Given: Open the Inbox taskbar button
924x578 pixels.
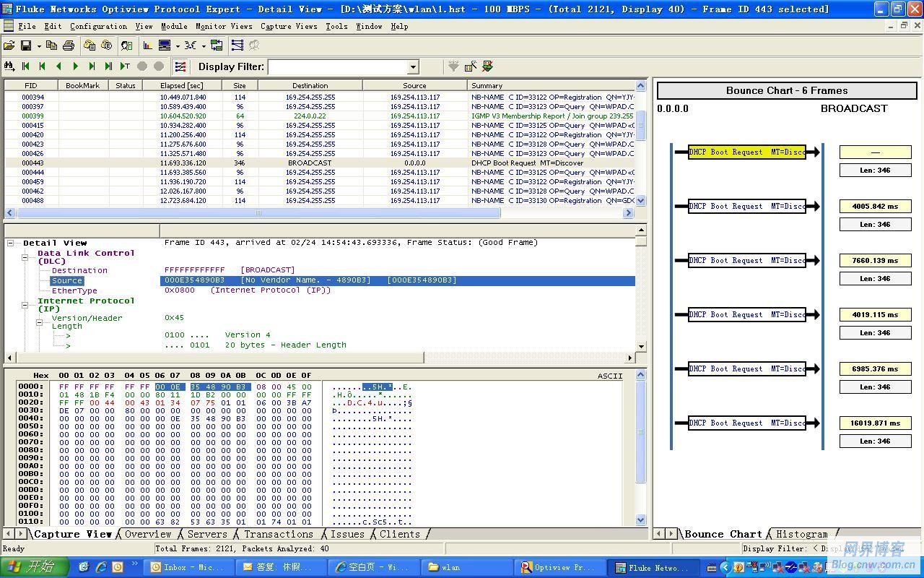Looking at the screenshot, I should tap(189, 567).
